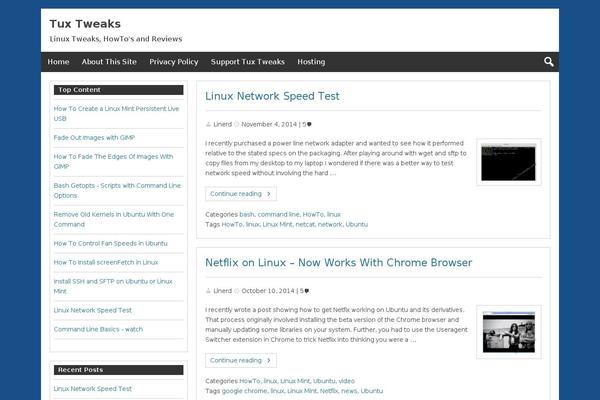Open Fade Out Images with GIMP link

point(94,137)
